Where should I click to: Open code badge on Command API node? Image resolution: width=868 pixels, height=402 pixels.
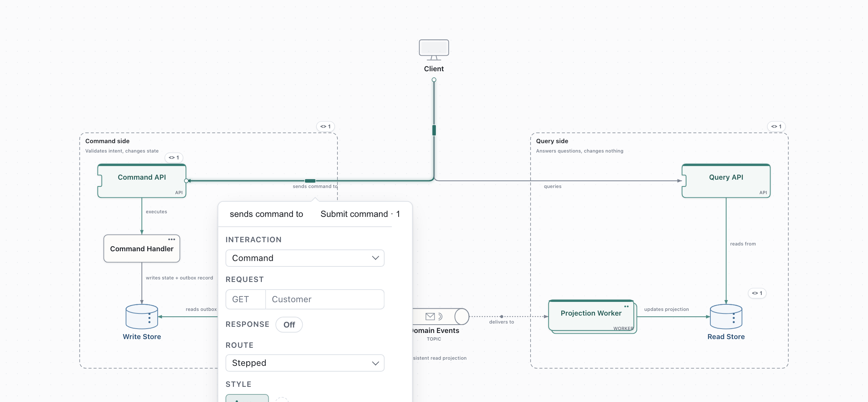(x=174, y=158)
